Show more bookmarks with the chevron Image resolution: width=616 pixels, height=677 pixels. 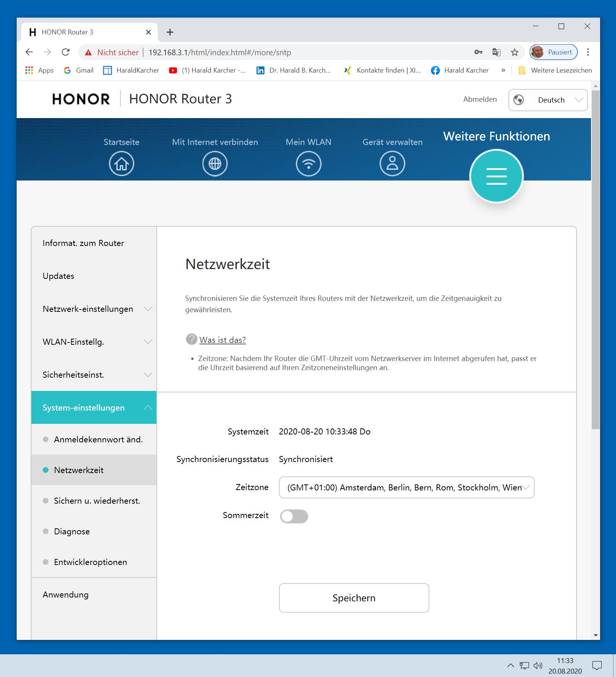coord(503,70)
